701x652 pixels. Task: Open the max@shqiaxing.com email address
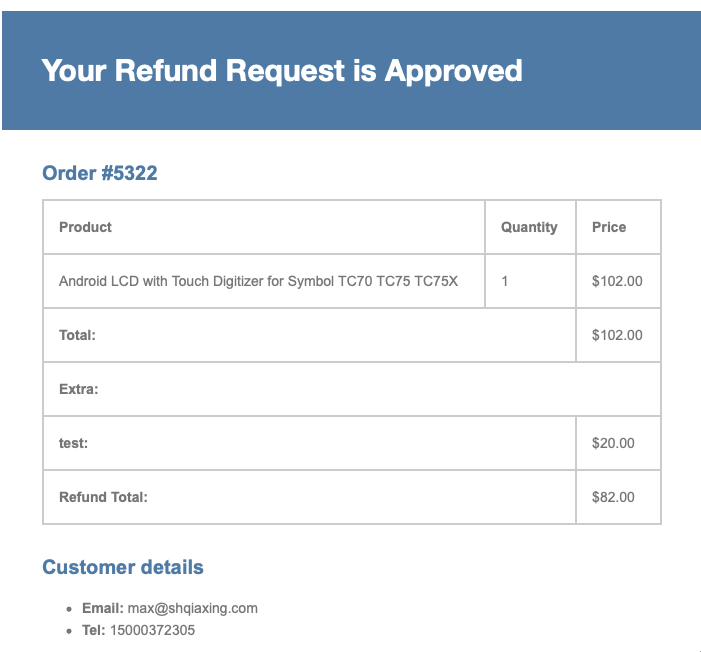pos(193,608)
